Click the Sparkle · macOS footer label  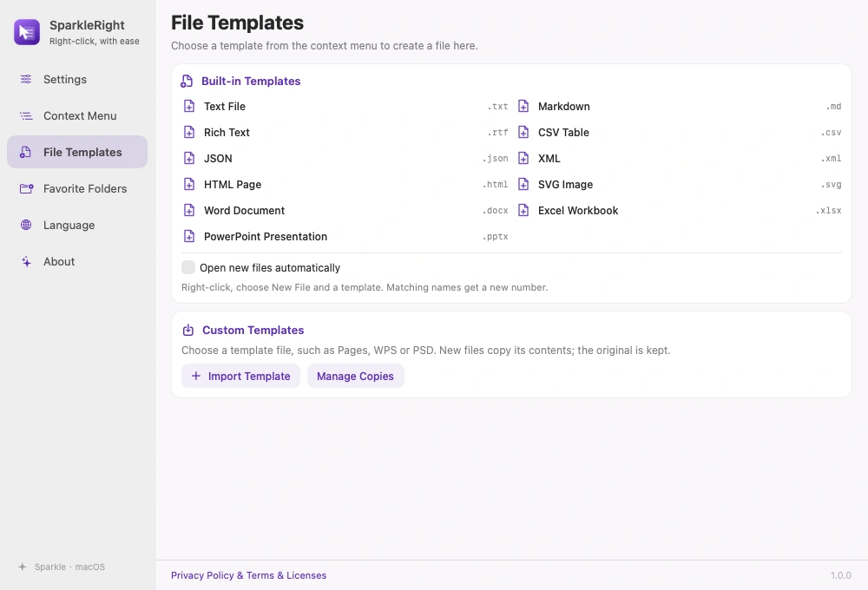[x=69, y=567]
